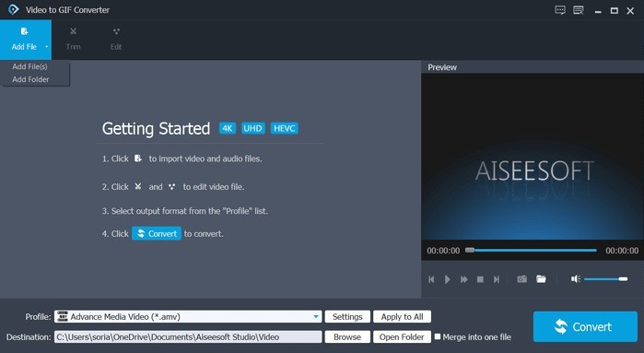Click the scissors icon in step 2
Image resolution: width=644 pixels, height=353 pixels.
pyautogui.click(x=138, y=186)
